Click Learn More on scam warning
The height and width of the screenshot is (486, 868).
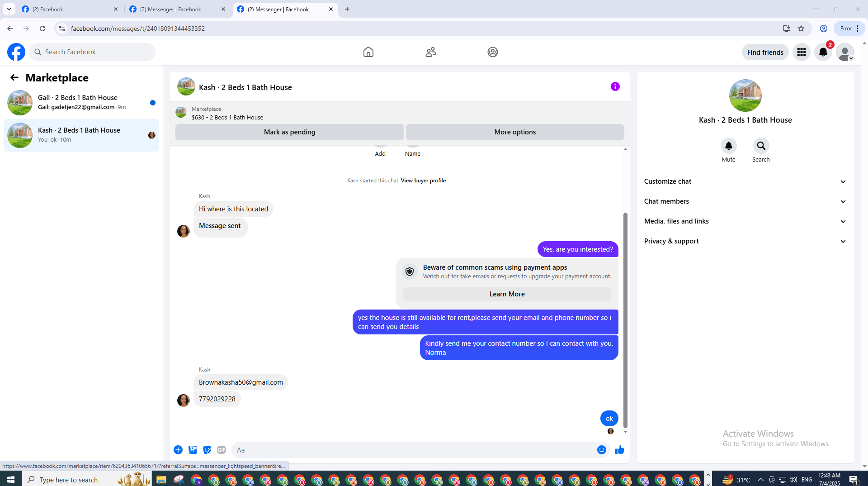(507, 294)
